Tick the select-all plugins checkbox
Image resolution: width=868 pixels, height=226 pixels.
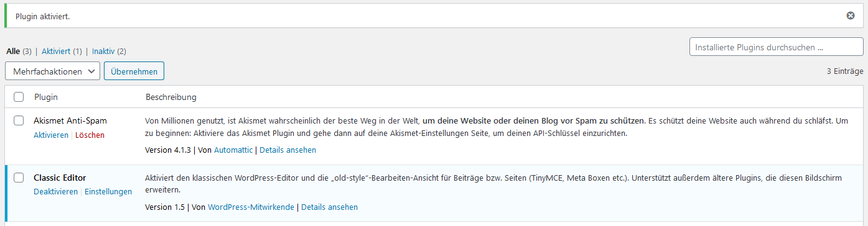[19, 97]
